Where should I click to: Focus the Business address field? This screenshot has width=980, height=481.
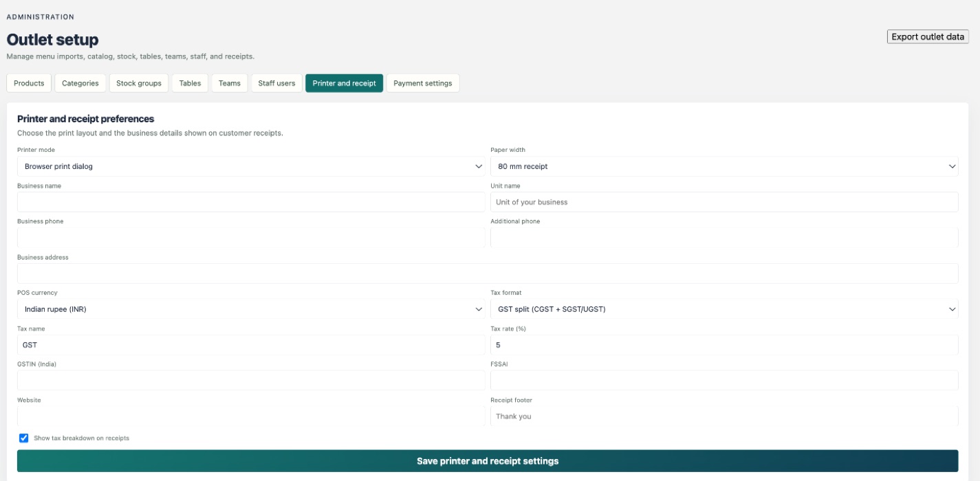click(488, 273)
